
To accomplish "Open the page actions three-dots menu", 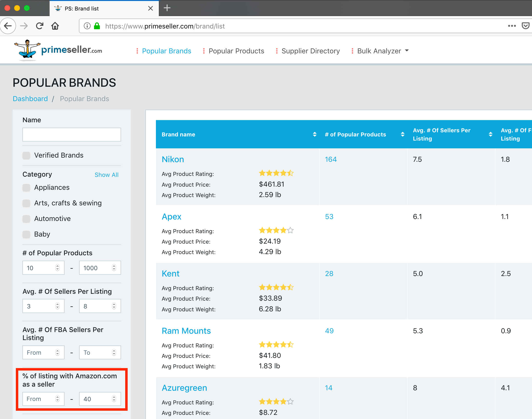I will point(512,26).
